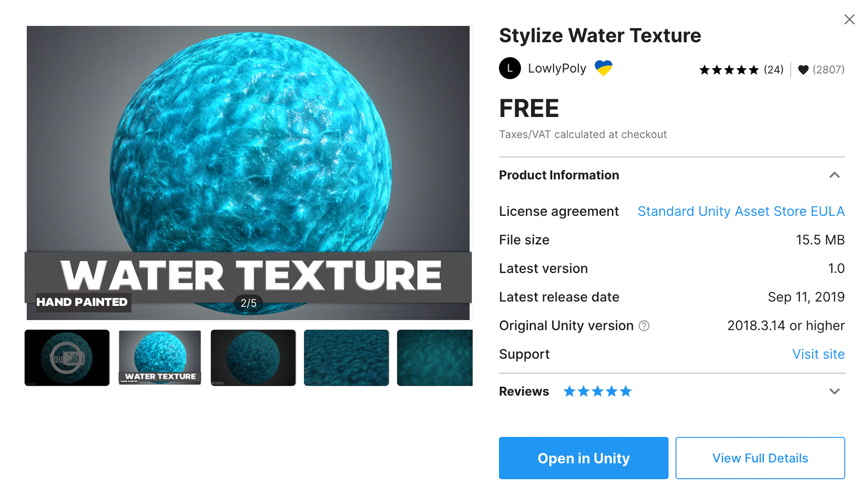Click the View Full Details button
The height and width of the screenshot is (502, 868).
pyautogui.click(x=760, y=458)
